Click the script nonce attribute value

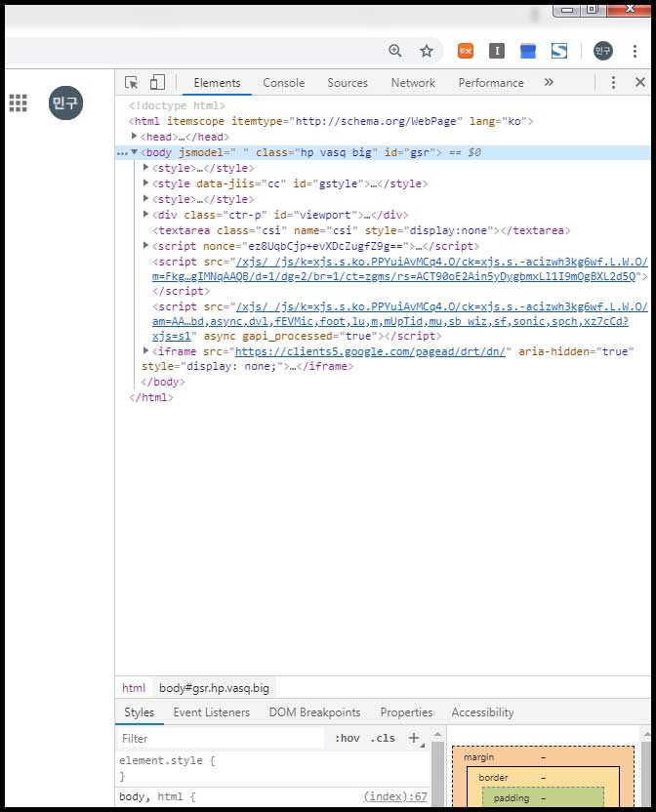pyautogui.click(x=324, y=246)
